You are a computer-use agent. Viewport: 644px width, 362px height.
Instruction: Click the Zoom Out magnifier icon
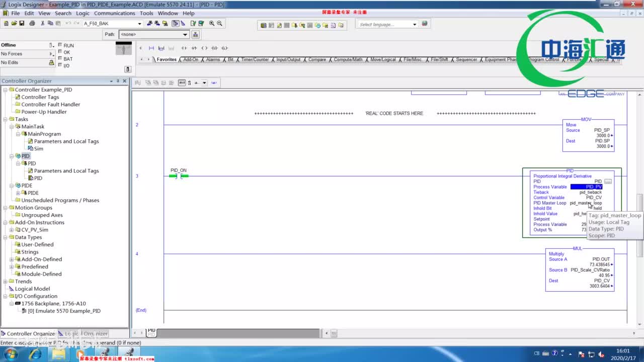click(219, 23)
